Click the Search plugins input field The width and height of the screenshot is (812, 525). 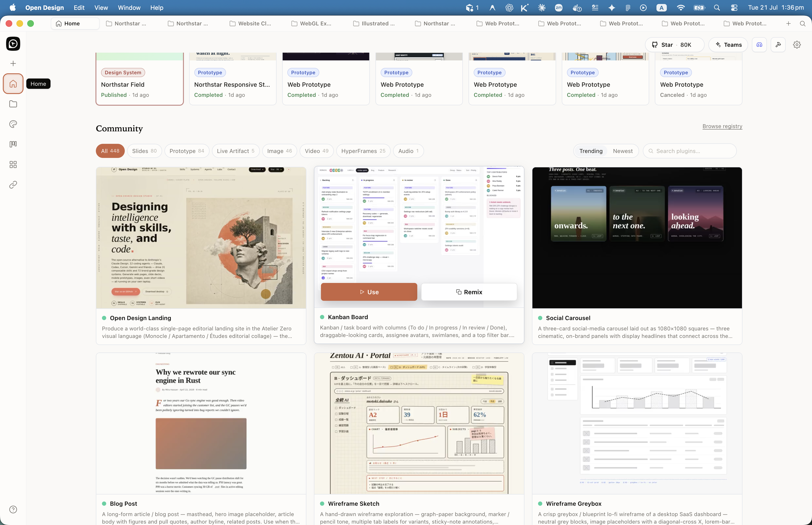689,151
